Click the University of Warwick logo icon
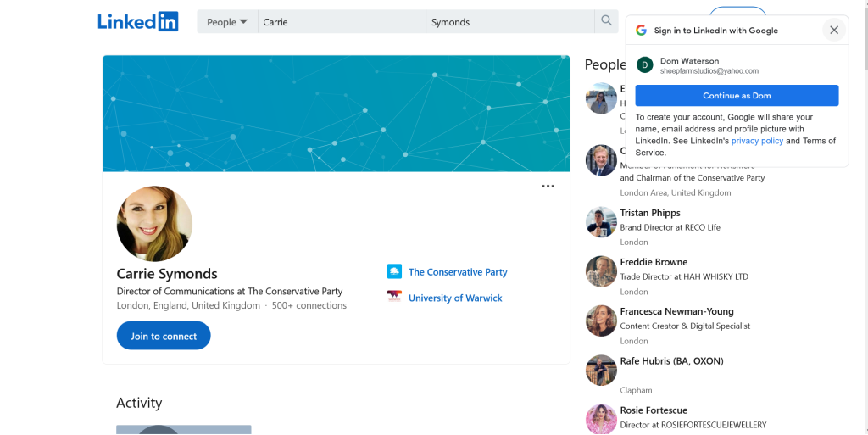868x435 pixels. coord(394,297)
